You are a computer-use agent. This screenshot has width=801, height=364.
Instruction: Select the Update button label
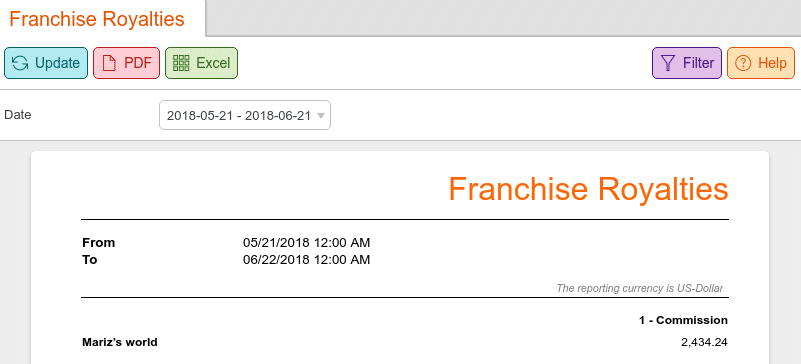pos(57,63)
